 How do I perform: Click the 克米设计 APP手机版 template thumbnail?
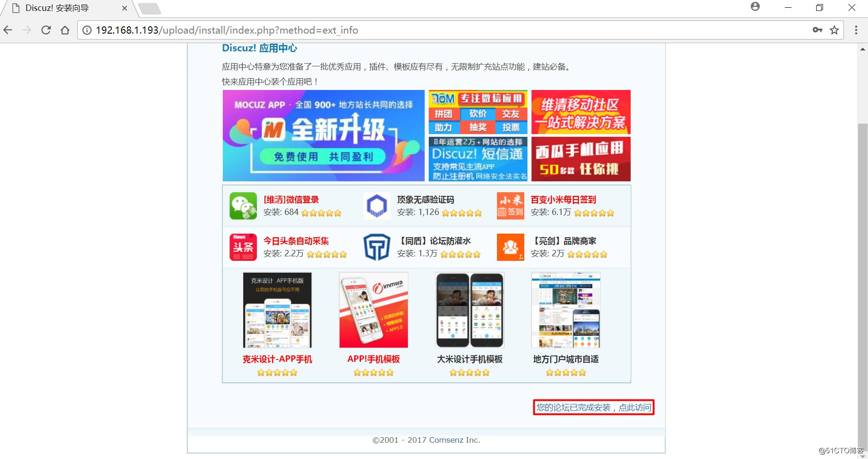[x=277, y=310]
